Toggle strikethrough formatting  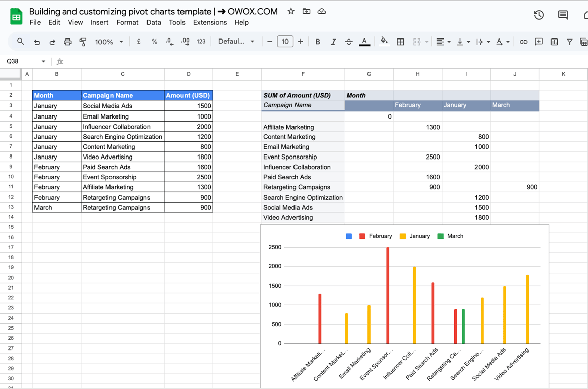tap(348, 42)
